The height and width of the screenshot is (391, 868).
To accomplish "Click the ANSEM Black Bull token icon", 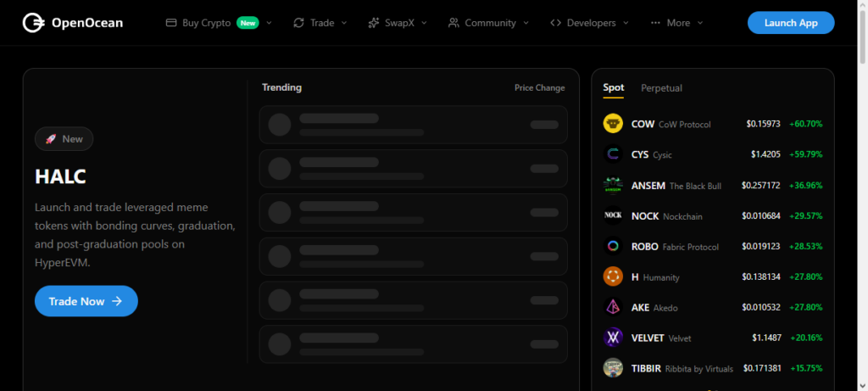I will (613, 185).
